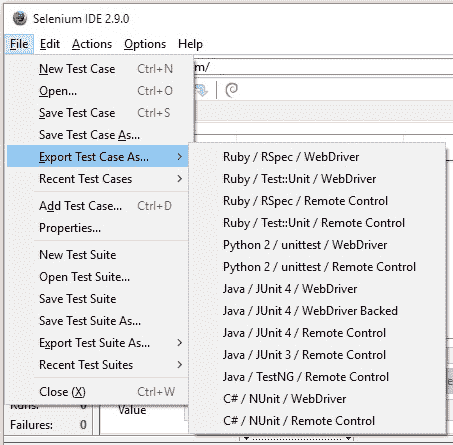Screen dimensions: 453x445
Task: Open the Help menu
Action: [190, 44]
